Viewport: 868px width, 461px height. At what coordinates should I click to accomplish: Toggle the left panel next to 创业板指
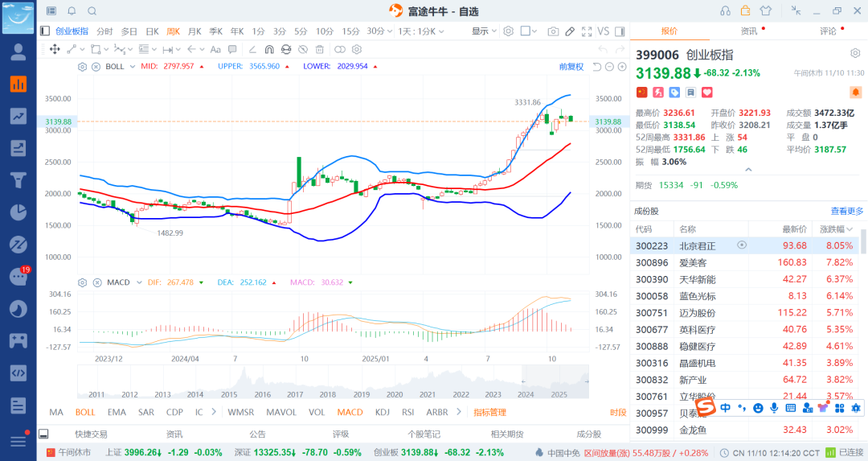point(45,31)
